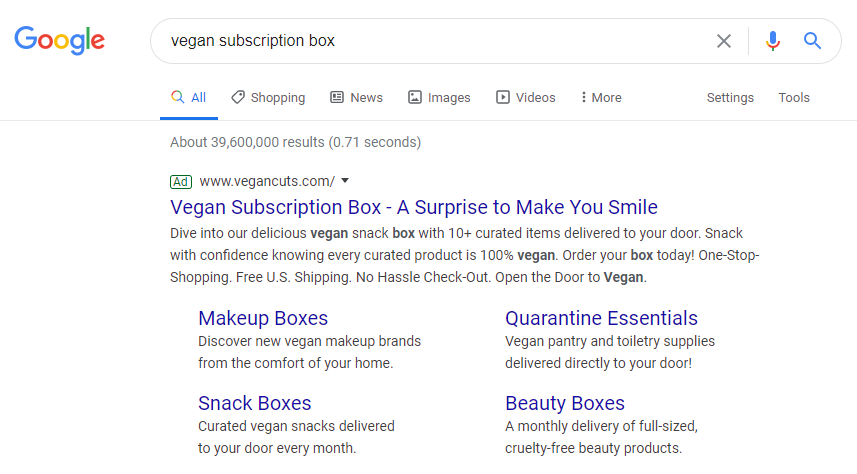This screenshot has width=857, height=474.
Task: Click the Images picture icon
Action: [x=415, y=97]
